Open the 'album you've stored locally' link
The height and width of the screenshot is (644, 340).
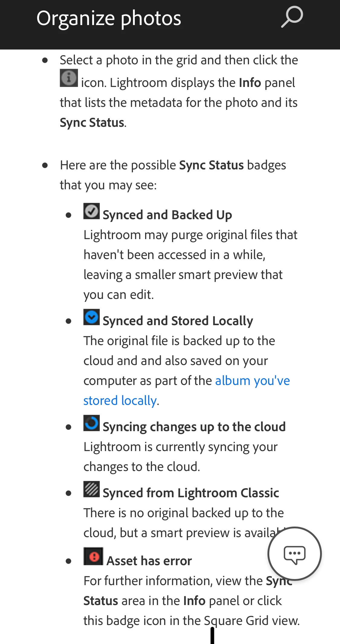[252, 381]
